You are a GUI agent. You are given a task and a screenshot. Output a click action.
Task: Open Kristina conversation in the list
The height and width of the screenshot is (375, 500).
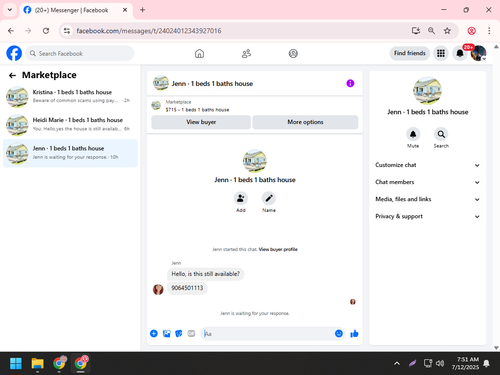(x=70, y=97)
